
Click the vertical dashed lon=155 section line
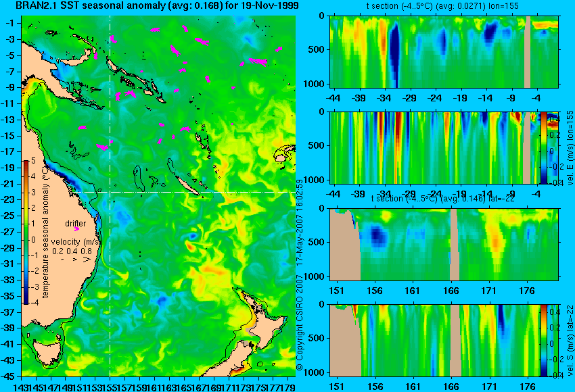110,196
